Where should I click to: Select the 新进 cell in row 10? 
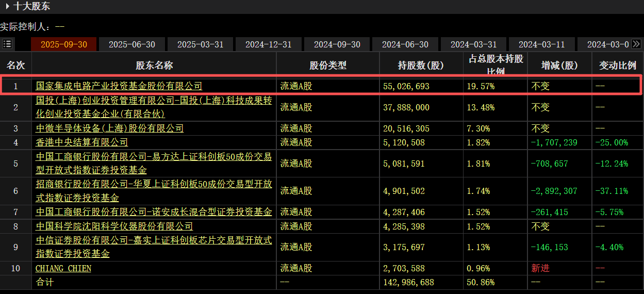pos(540,268)
